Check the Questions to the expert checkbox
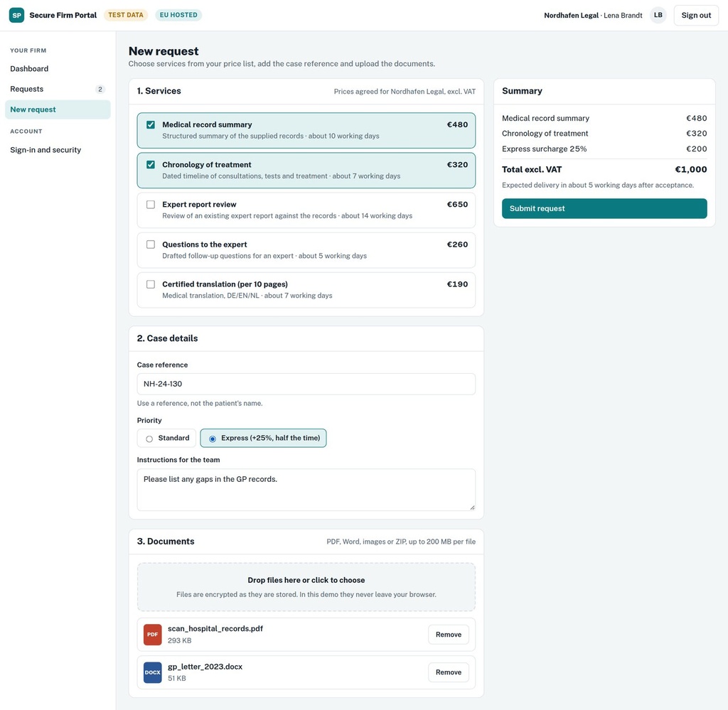This screenshot has height=710, width=728. pyautogui.click(x=151, y=244)
